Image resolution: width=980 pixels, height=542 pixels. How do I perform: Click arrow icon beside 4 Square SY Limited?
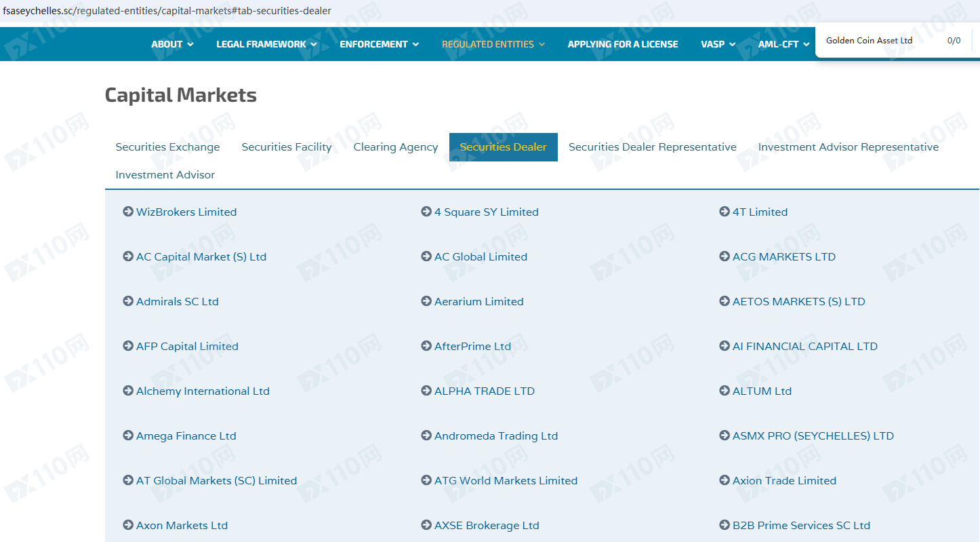click(x=426, y=212)
